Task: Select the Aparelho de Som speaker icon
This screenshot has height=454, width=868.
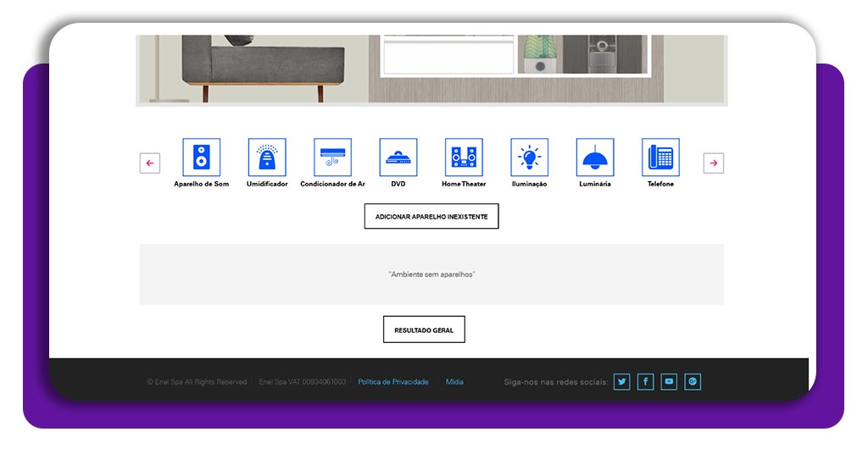Action: point(201,158)
